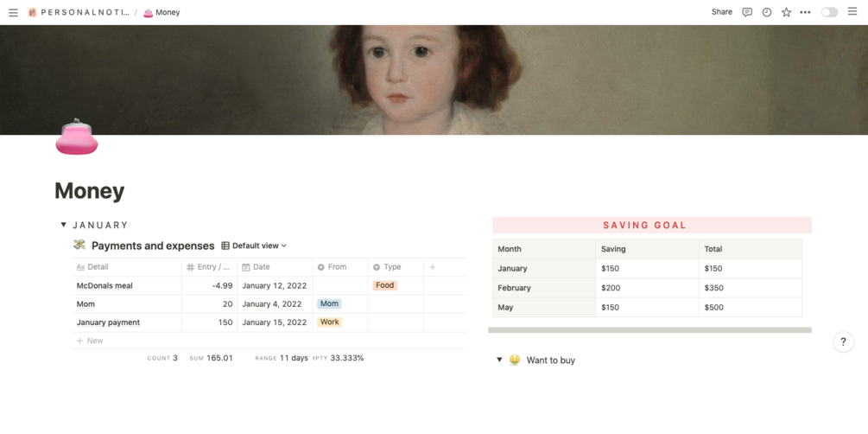This screenshot has width=868, height=434.
Task: Click the $200 saving cell
Action: pos(647,288)
